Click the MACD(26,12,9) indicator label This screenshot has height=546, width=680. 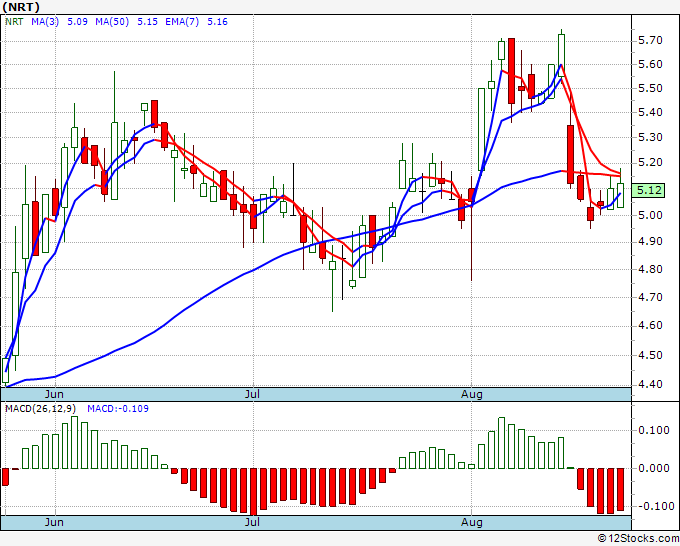(x=41, y=409)
